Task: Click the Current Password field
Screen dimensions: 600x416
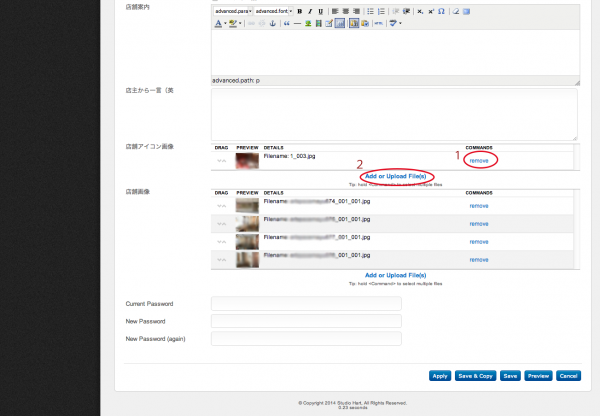Action: click(306, 303)
